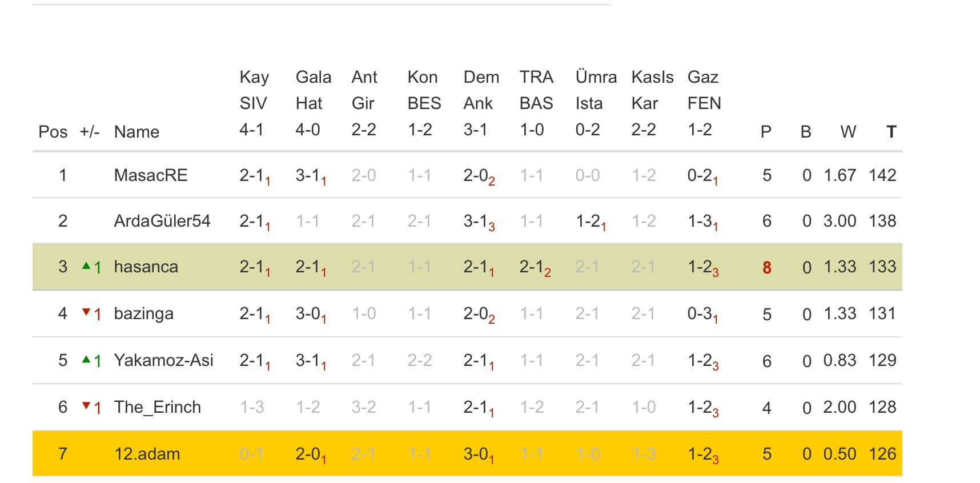Click the green up arrow beside hasanca

(87, 266)
